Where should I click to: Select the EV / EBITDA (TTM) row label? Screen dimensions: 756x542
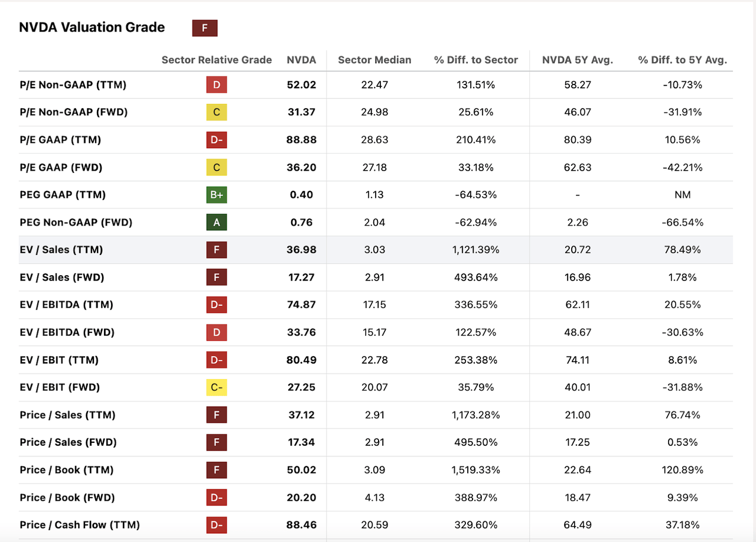pyautogui.click(x=66, y=305)
